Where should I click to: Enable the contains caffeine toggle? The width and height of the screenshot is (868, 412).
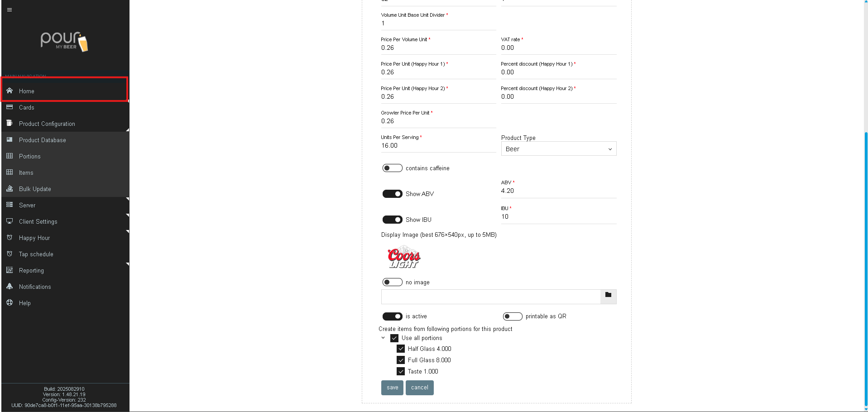(x=392, y=168)
